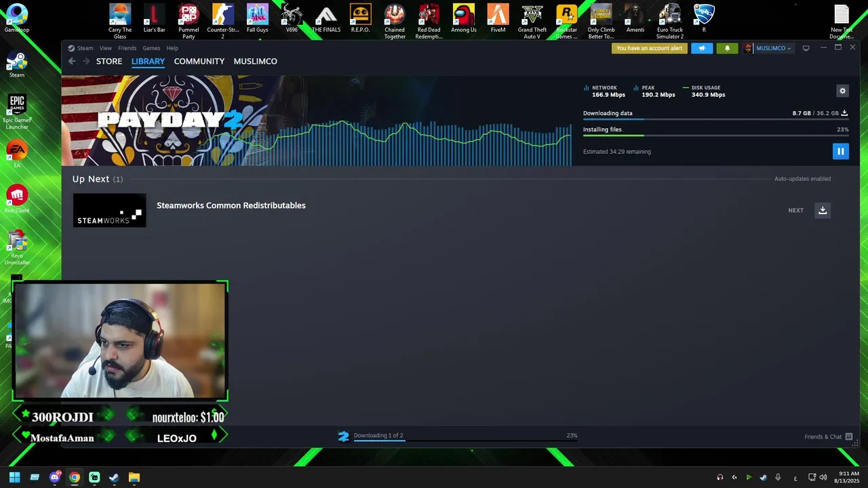Pause the PAYDAY 2 download
Screen dimensions: 868x488
[x=840, y=152]
